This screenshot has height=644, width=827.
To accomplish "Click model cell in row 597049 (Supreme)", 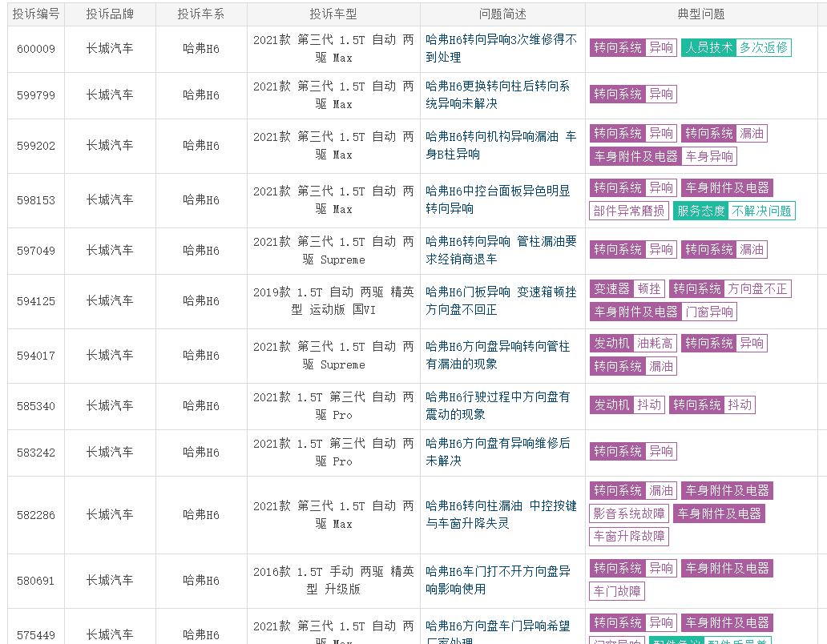I will [x=333, y=251].
